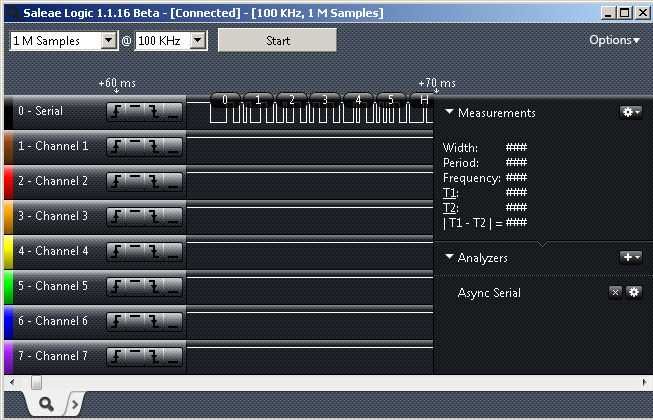
Task: Set rising edge trigger on Channel 3
Action: [117, 216]
